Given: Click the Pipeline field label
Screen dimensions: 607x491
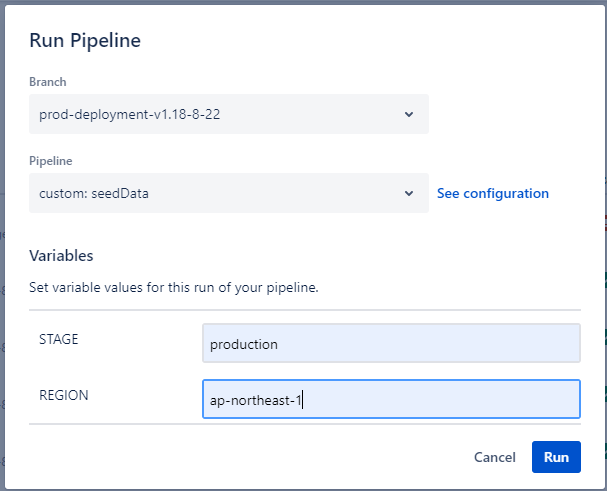Looking at the screenshot, I should (x=51, y=160).
